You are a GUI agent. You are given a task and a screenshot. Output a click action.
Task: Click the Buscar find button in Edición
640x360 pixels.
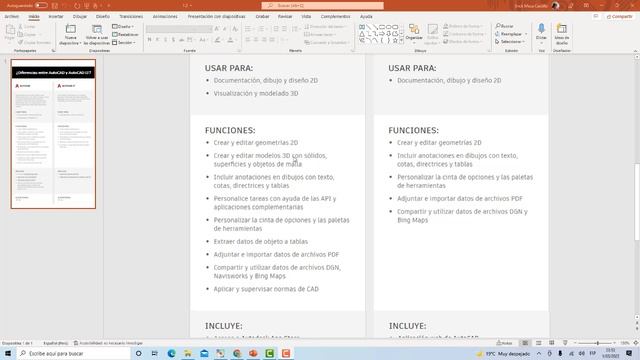click(x=504, y=26)
